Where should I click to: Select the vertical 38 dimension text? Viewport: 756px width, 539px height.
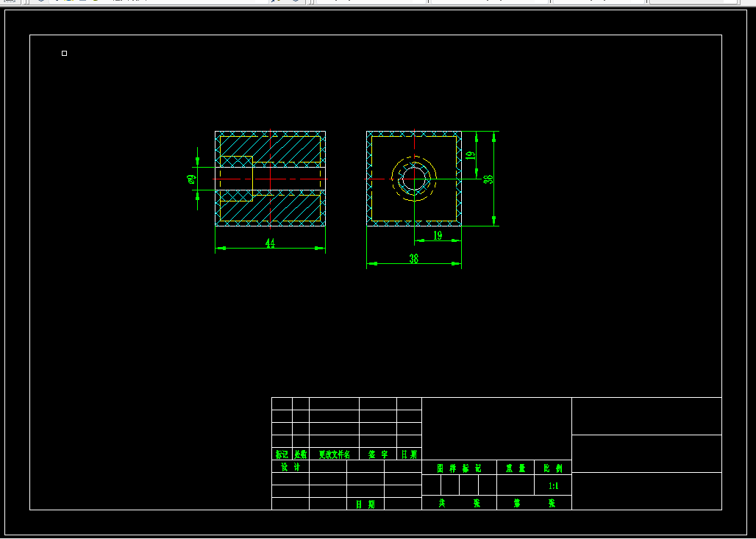click(488, 179)
